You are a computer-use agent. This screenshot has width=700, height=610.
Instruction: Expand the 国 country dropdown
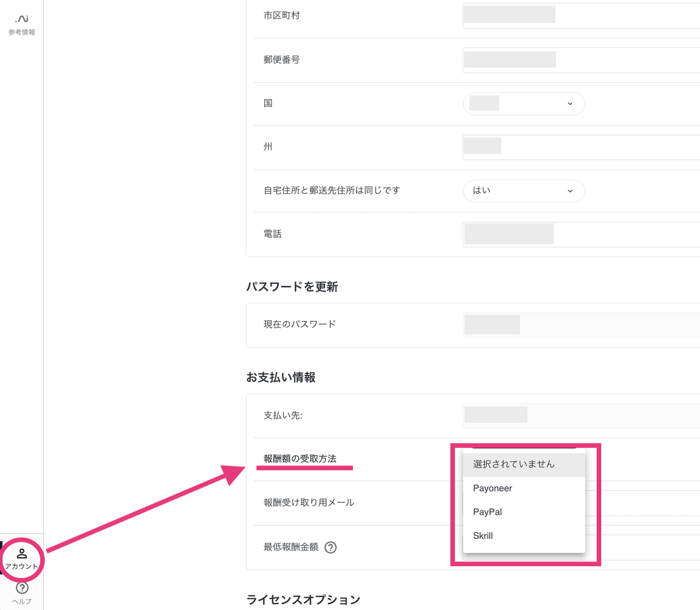point(523,104)
